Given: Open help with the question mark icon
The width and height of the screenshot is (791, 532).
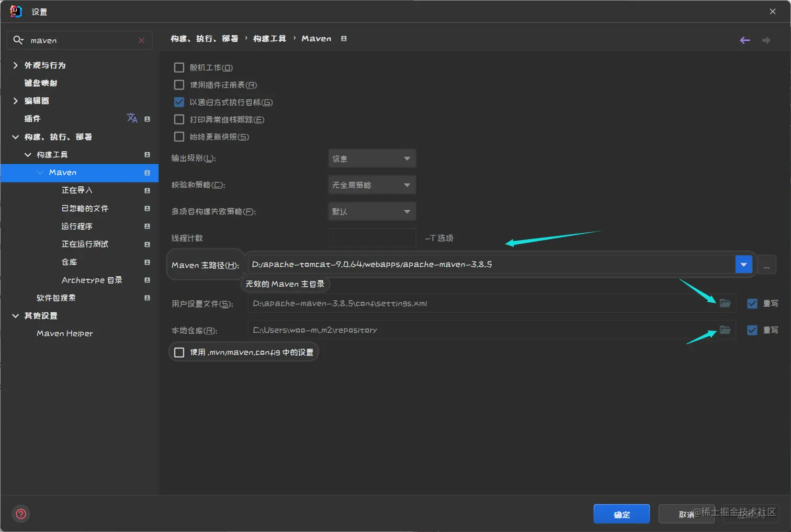Looking at the screenshot, I should [21, 514].
